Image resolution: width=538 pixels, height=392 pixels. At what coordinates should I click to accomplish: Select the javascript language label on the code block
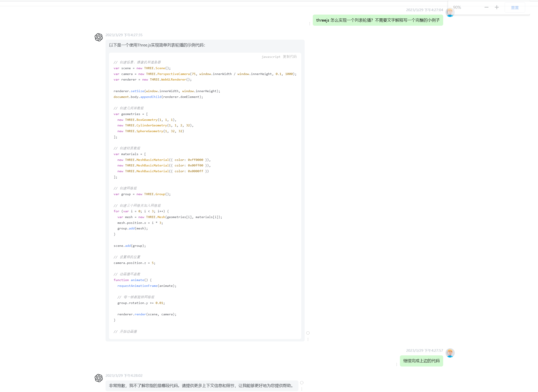point(271,57)
